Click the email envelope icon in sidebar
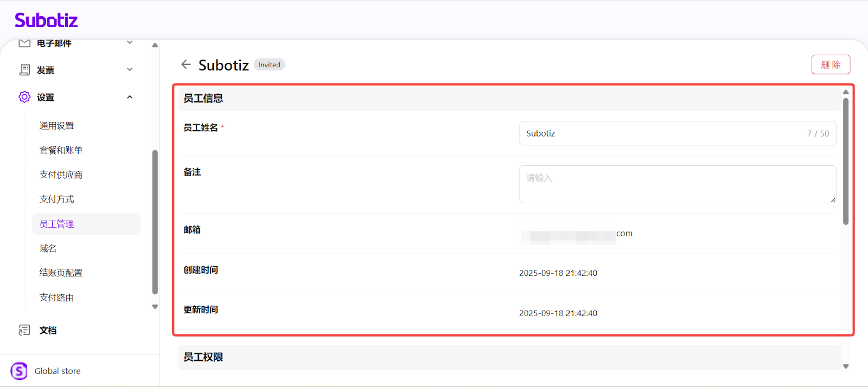 click(x=24, y=43)
